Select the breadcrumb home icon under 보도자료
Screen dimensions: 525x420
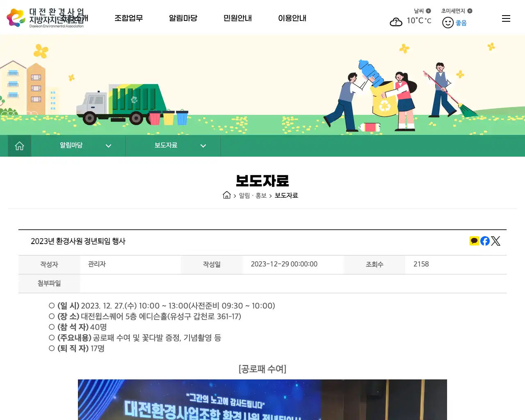coord(226,195)
